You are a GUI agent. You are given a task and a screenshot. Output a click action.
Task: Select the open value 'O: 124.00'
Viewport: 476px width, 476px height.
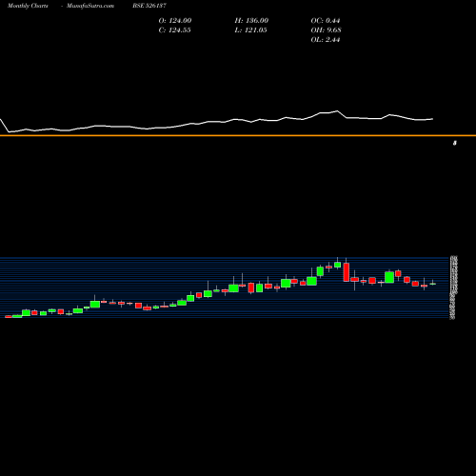[x=175, y=21]
